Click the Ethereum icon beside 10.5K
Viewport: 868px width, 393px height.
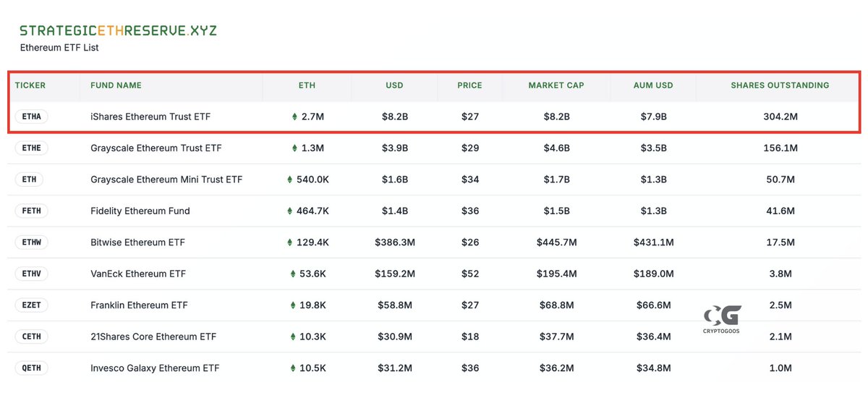click(293, 368)
